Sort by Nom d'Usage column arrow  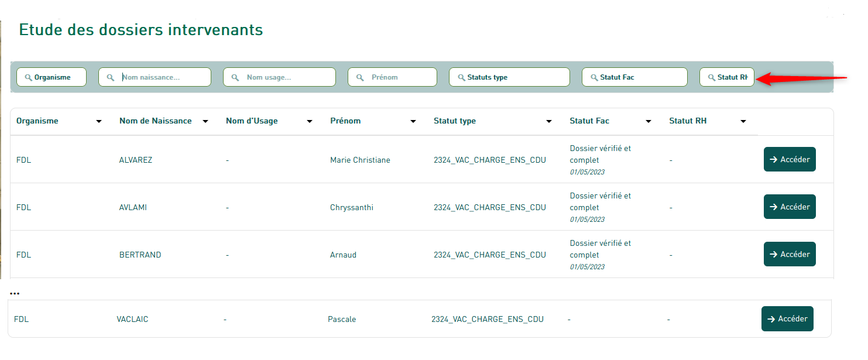point(310,122)
